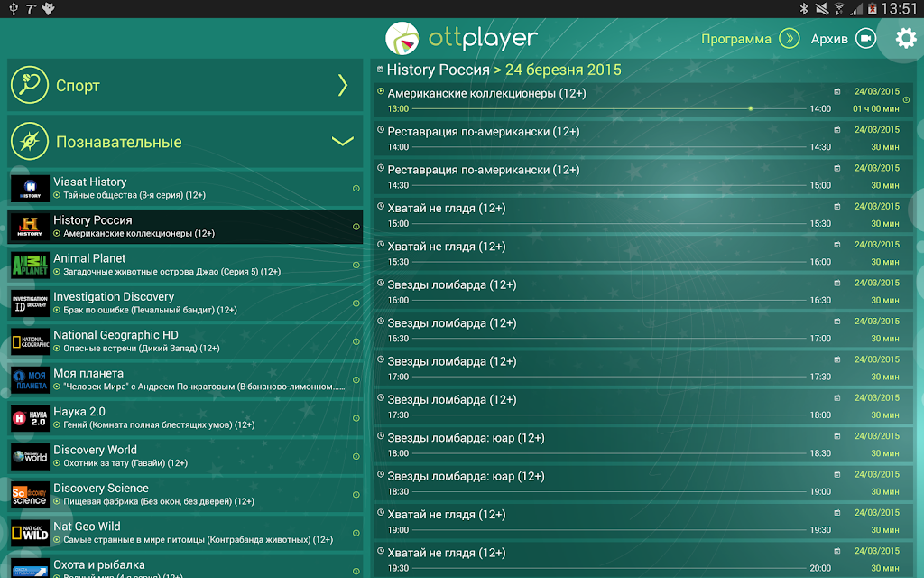The width and height of the screenshot is (924, 578).
Task: Click calendar icon on 18:00 Звезды ломбарда: юар row
Action: (836, 436)
